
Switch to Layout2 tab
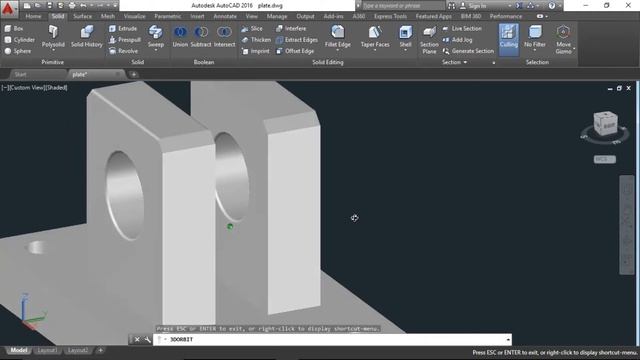78,350
